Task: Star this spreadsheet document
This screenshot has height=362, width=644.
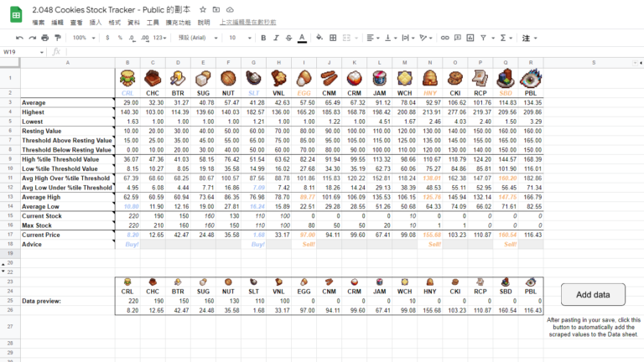Action: pos(202,9)
